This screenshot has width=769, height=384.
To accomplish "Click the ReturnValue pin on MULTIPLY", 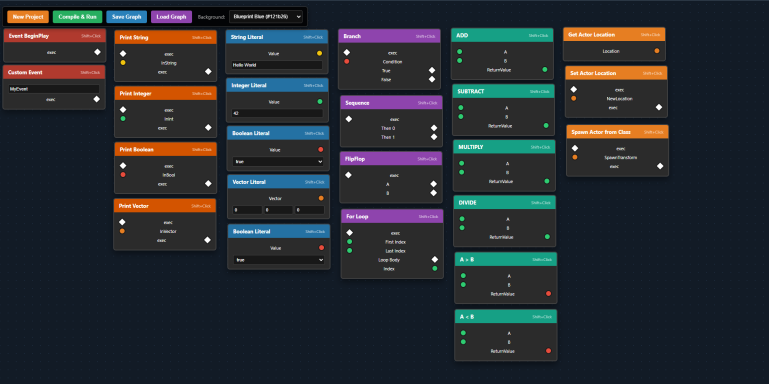I will click(547, 181).
